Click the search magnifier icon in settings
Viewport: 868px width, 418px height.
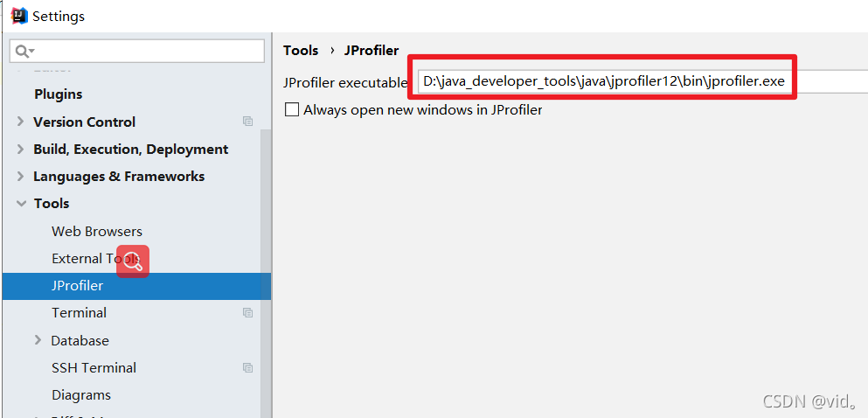pos(24,52)
